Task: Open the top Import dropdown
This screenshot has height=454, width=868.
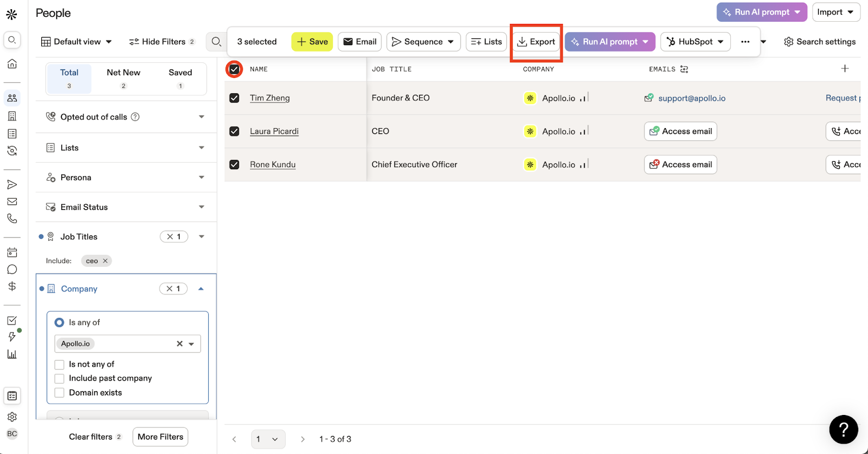Action: tap(836, 12)
